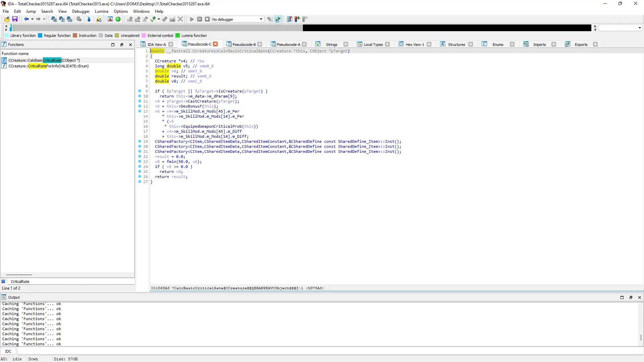Click the CriticalRate filter input field
This screenshot has height=362, width=644.
[72, 282]
